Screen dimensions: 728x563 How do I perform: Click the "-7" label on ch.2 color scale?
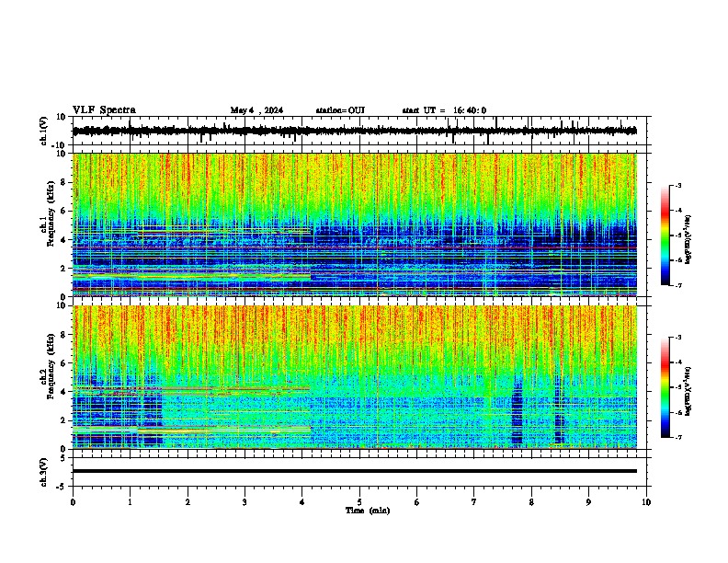[x=677, y=437]
